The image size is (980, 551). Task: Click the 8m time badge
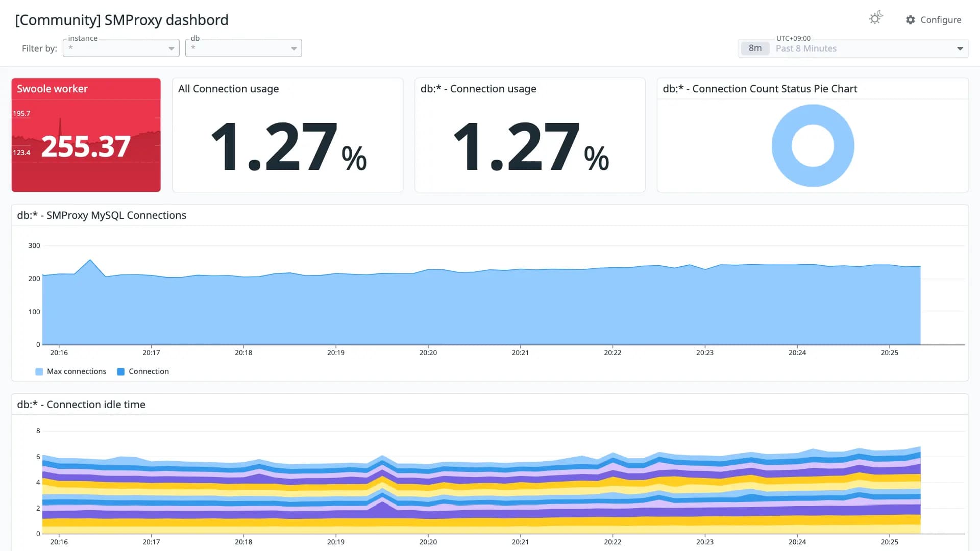[x=755, y=48]
